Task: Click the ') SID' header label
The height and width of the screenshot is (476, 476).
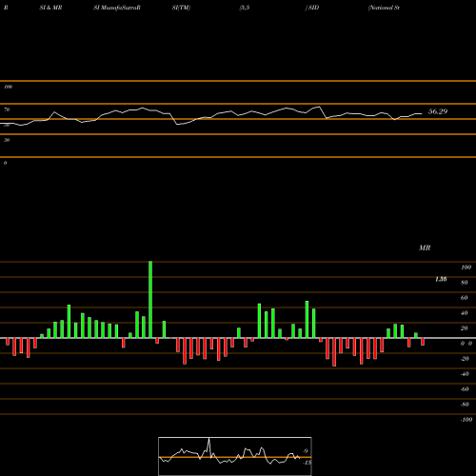Action: coord(312,8)
